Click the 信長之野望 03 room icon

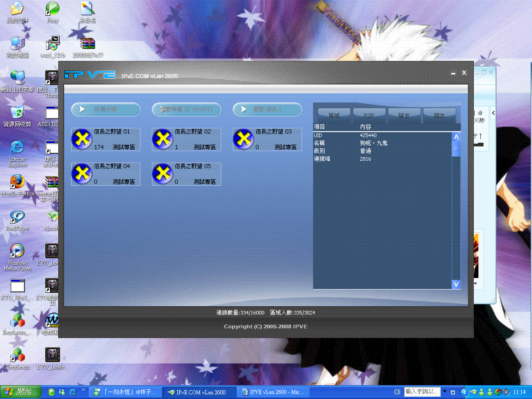coord(243,139)
